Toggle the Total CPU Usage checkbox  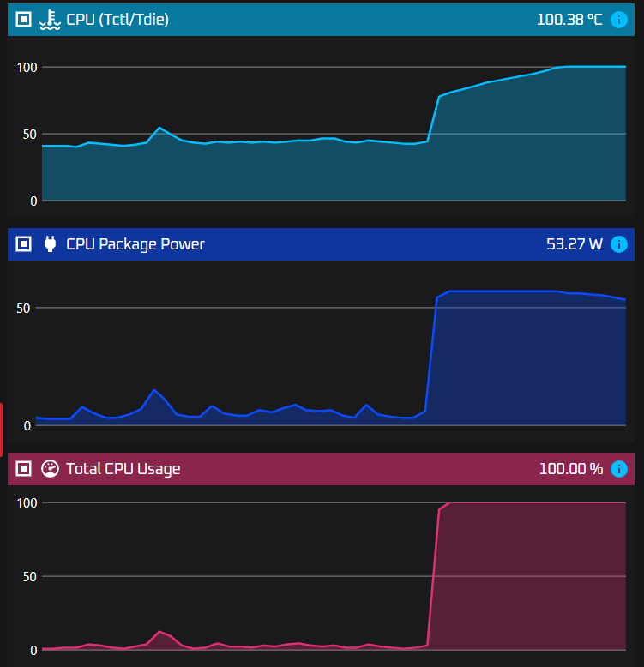point(24,469)
